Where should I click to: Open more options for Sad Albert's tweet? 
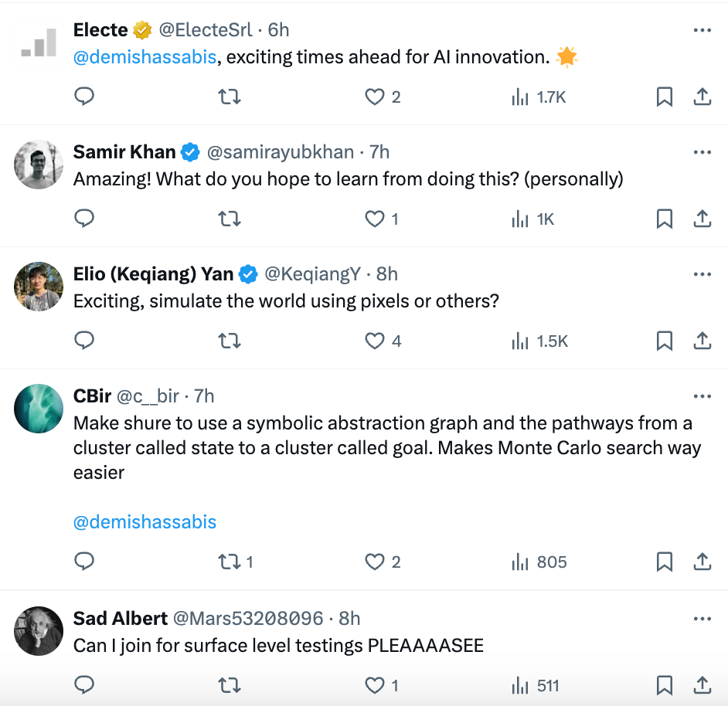(702, 619)
